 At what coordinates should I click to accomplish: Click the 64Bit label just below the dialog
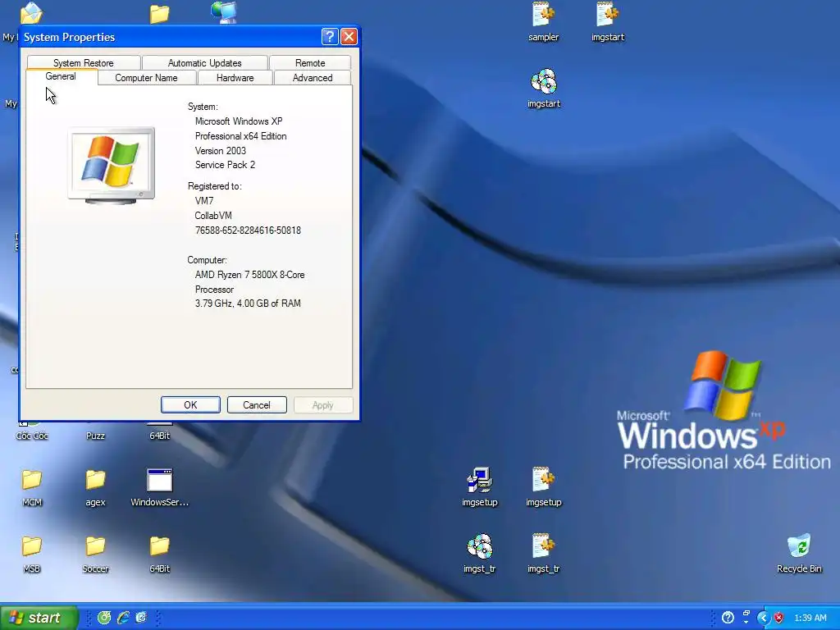click(160, 436)
